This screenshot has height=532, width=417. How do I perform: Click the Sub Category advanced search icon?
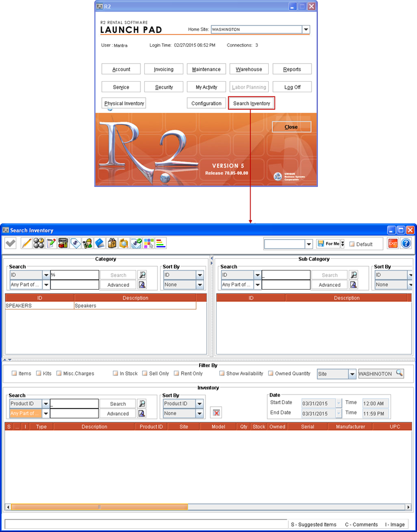point(354,285)
